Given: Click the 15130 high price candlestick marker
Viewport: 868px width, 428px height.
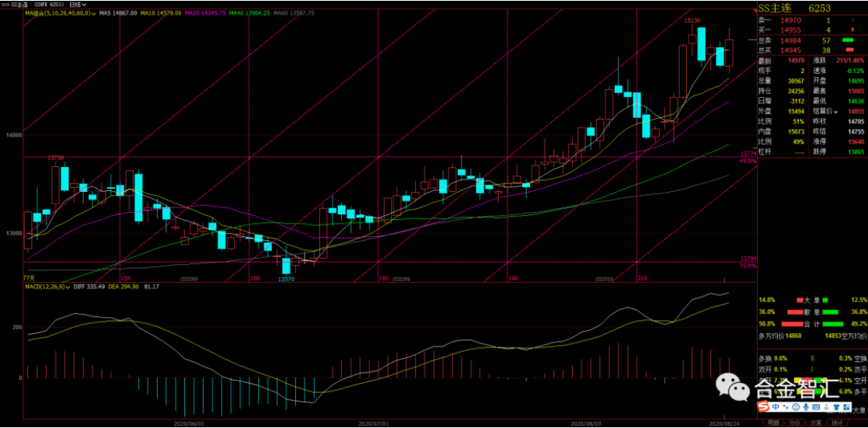Looking at the screenshot, I should click(x=693, y=20).
